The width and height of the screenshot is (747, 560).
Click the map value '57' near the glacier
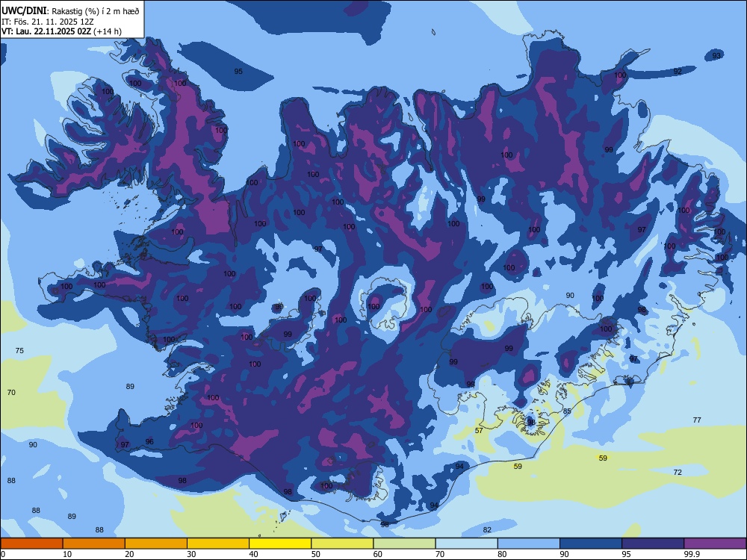click(x=479, y=431)
